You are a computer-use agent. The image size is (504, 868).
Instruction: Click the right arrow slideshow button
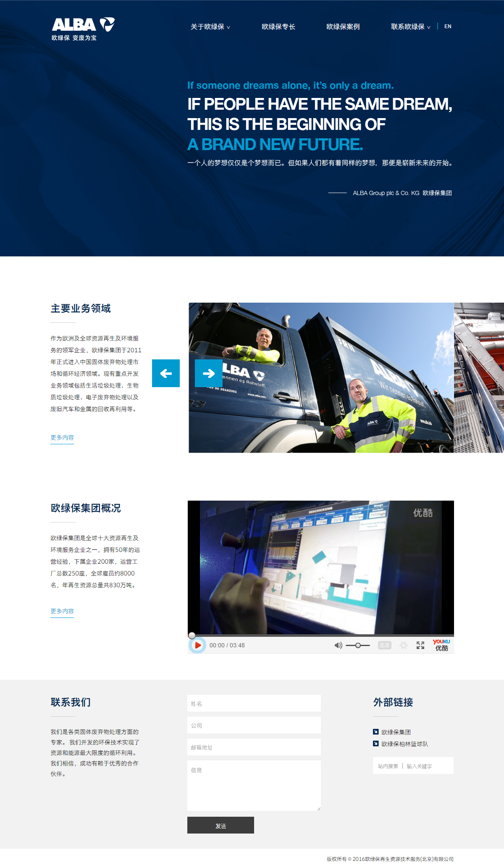pos(209,373)
